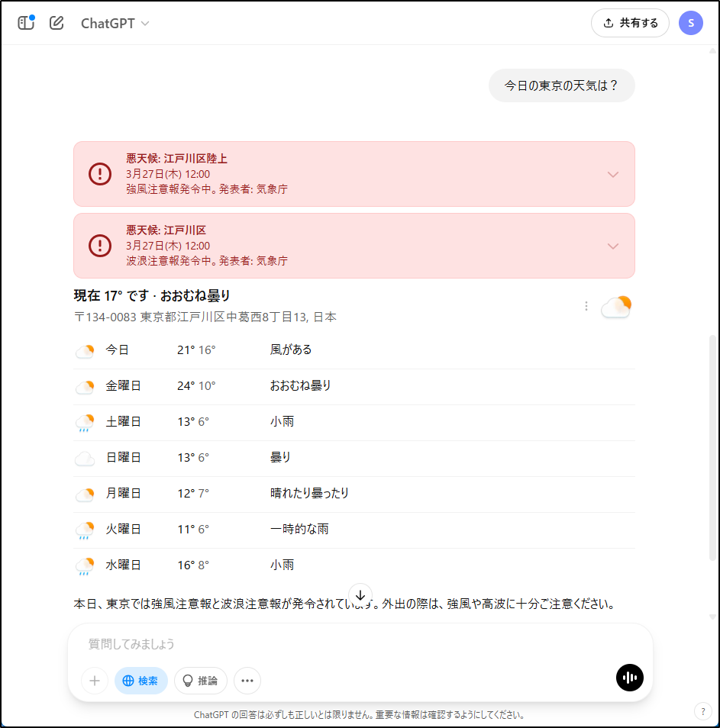Click the sun-behind-cloud icon on the weather card
720x728 pixels.
tap(615, 306)
